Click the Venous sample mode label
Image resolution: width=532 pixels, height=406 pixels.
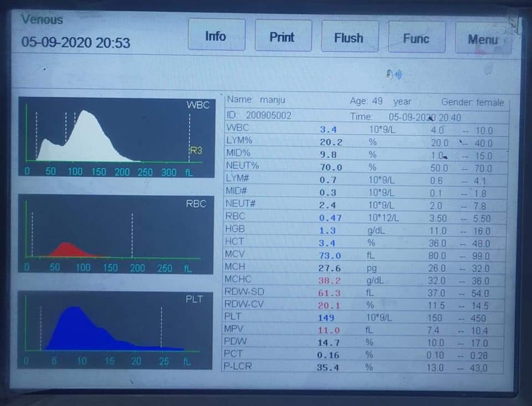pos(43,20)
